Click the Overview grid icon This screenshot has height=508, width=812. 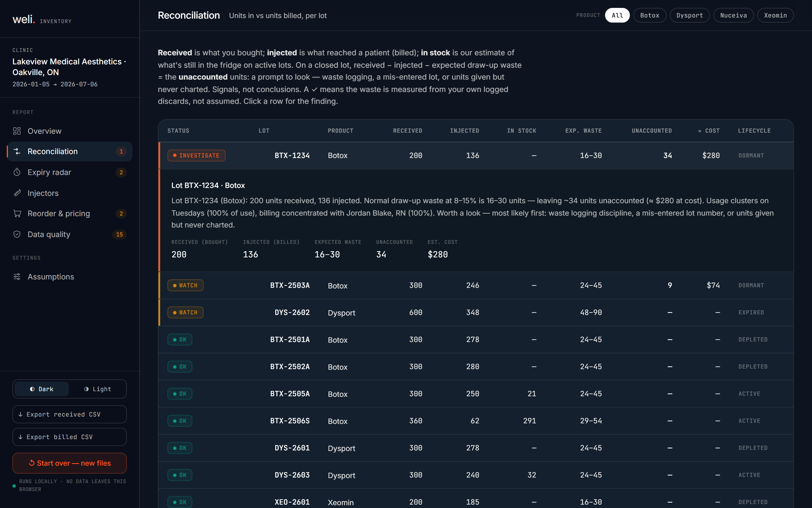point(17,131)
